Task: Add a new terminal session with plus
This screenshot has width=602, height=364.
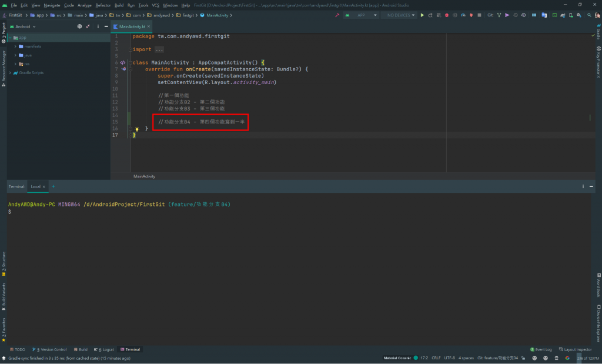Action: coord(53,186)
